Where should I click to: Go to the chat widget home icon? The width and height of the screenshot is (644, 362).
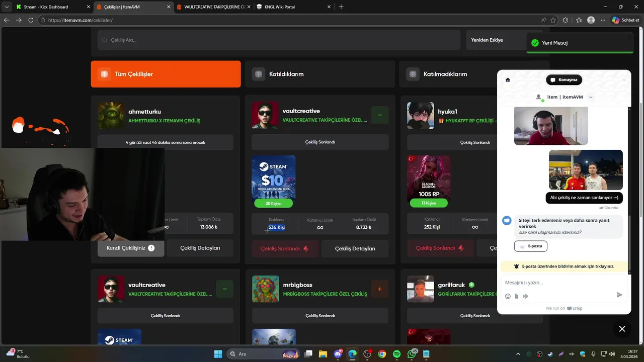[x=508, y=80]
